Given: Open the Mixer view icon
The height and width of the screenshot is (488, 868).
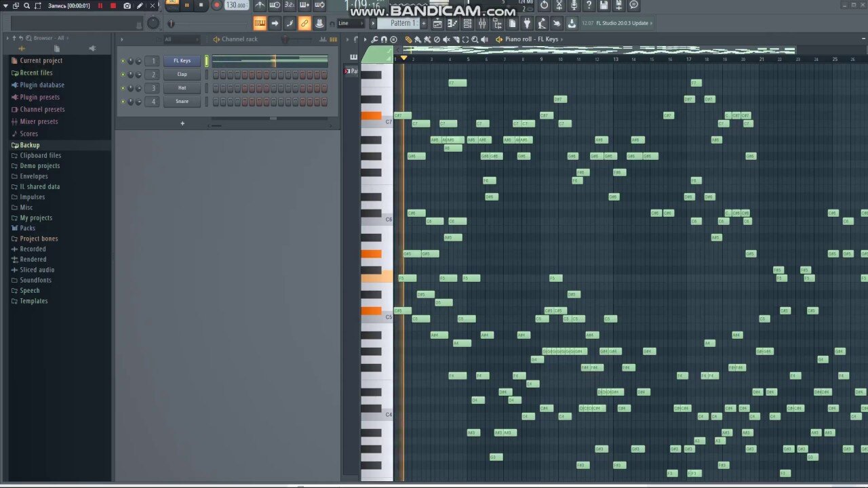Looking at the screenshot, I should point(482,23).
